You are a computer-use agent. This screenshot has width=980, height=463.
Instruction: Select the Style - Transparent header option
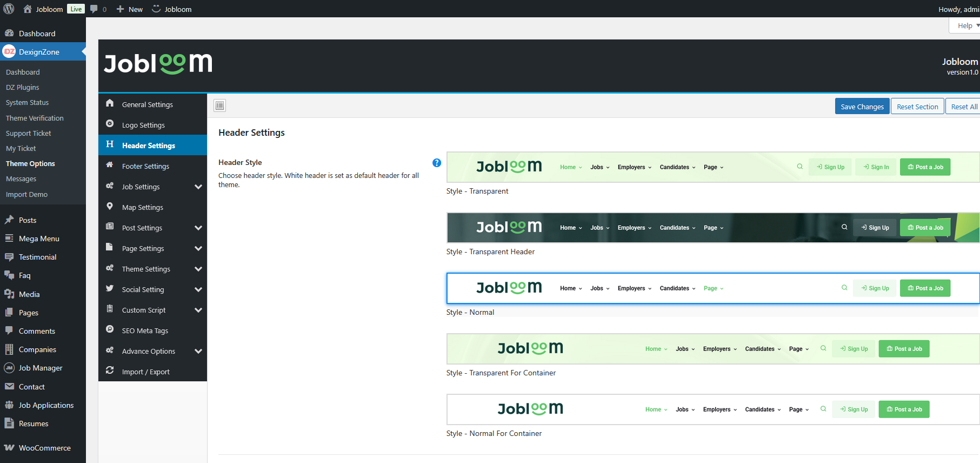[712, 167]
